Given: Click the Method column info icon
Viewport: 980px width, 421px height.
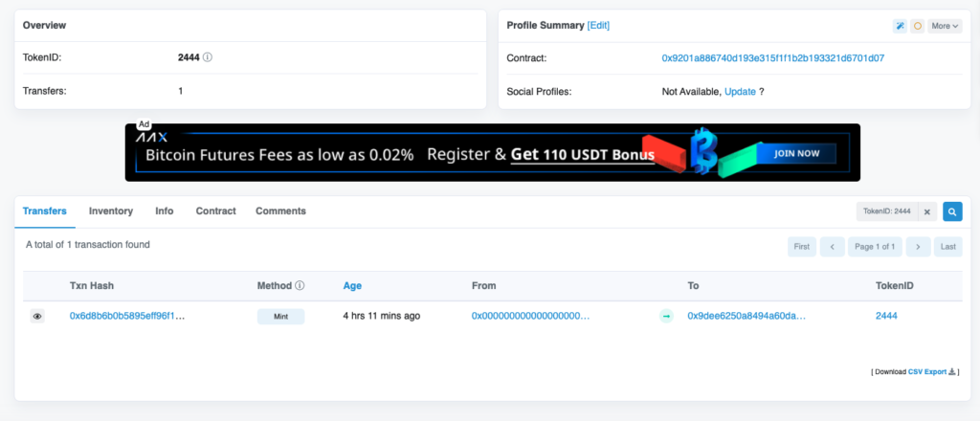Looking at the screenshot, I should pyautogui.click(x=300, y=285).
